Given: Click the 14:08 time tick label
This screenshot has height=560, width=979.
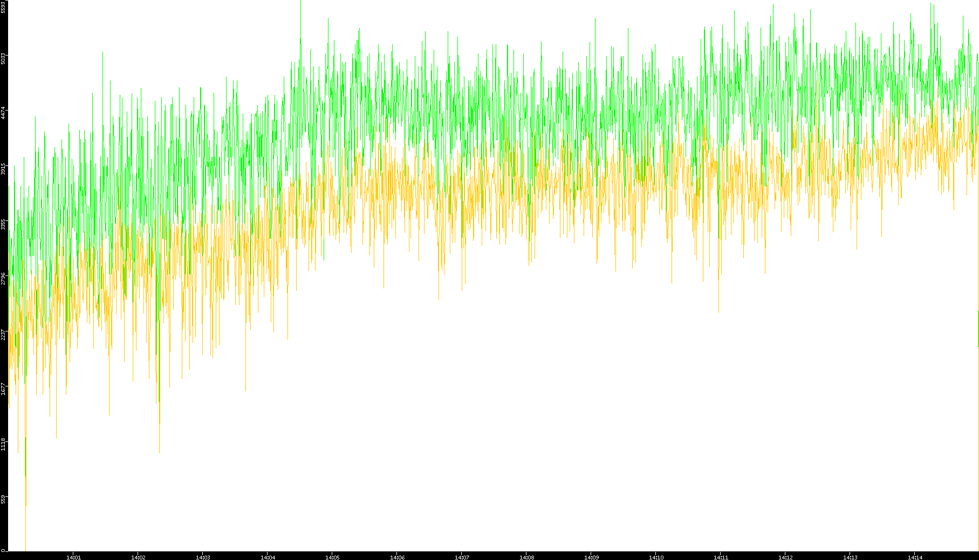Looking at the screenshot, I should [x=526, y=557].
